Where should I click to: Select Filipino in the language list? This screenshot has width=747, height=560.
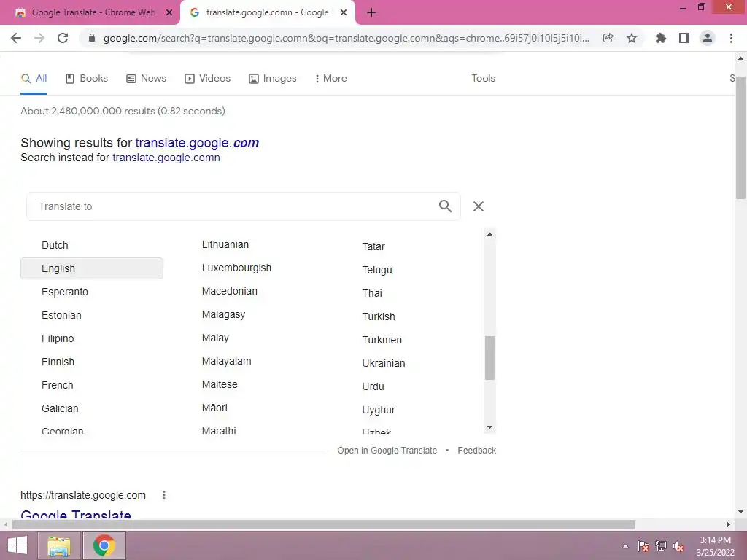(x=58, y=338)
